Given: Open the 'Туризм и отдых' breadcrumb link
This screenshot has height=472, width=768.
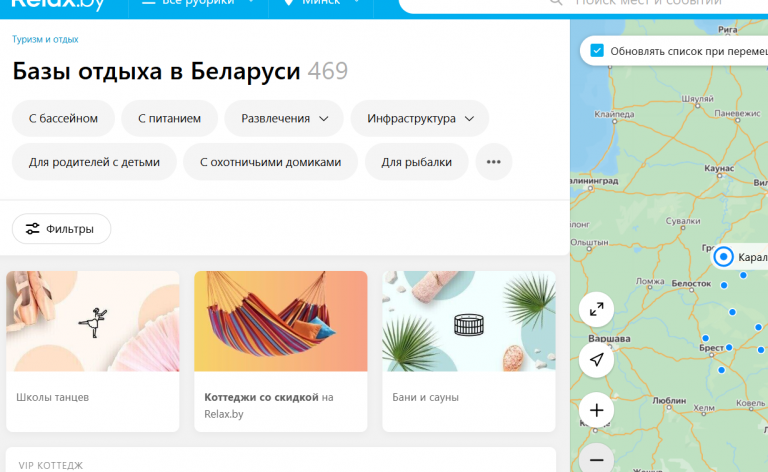Looking at the screenshot, I should click(x=45, y=39).
